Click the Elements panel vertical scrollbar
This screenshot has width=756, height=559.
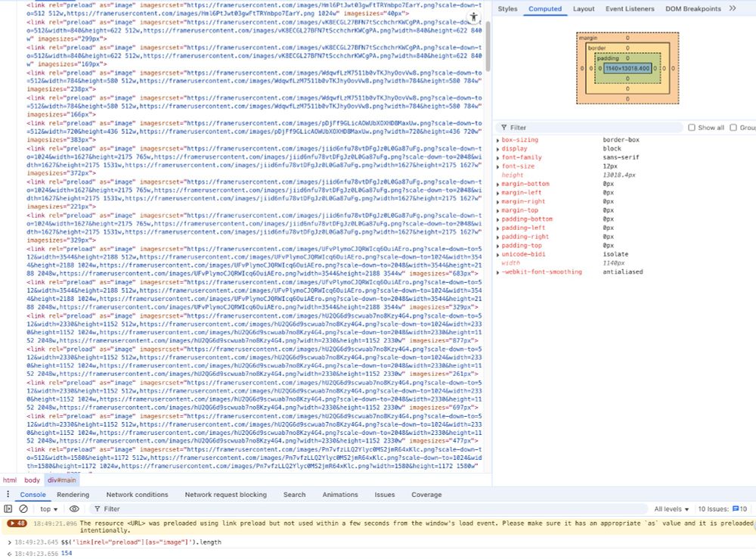(488, 46)
